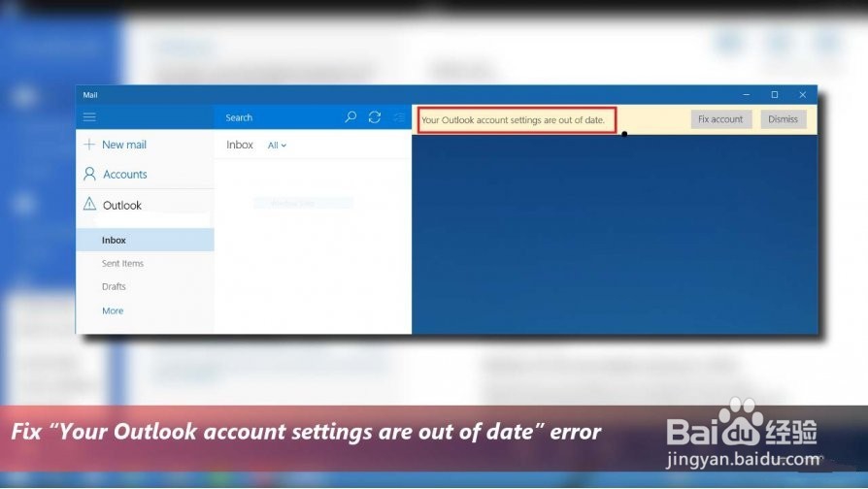Click the out-of-date settings message
The image size is (868, 489).
514,120
